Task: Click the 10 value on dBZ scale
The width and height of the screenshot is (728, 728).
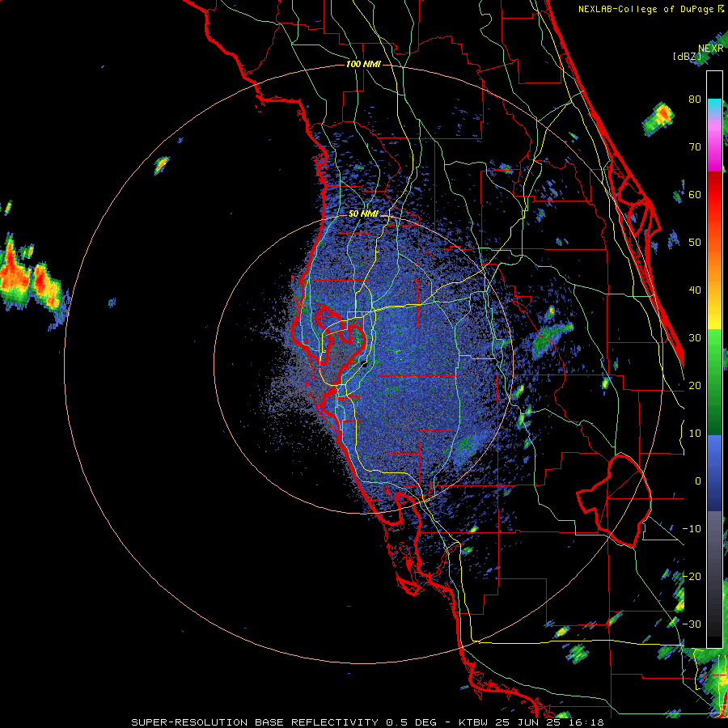Action: (x=695, y=434)
